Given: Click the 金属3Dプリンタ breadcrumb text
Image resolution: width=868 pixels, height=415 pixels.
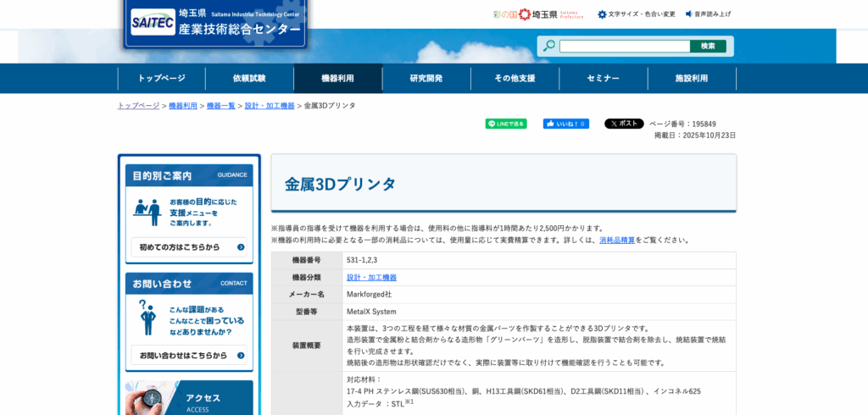Looking at the screenshot, I should click(330, 106).
